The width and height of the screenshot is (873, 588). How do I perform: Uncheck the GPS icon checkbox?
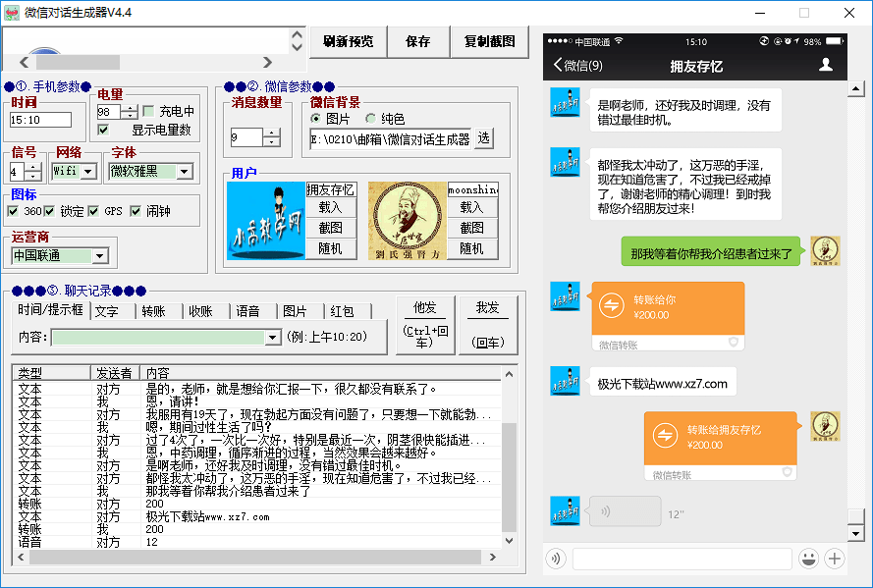click(x=93, y=211)
